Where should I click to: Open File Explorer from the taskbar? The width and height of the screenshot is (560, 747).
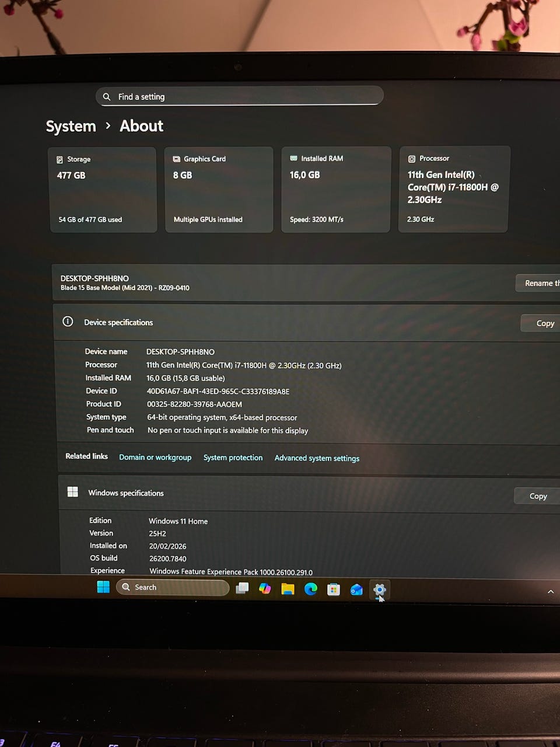[288, 589]
